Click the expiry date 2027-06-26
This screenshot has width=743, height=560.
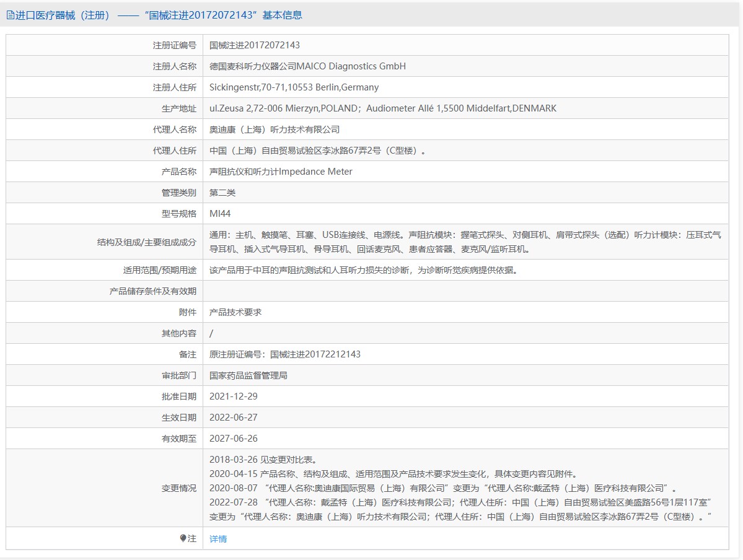[233, 439]
